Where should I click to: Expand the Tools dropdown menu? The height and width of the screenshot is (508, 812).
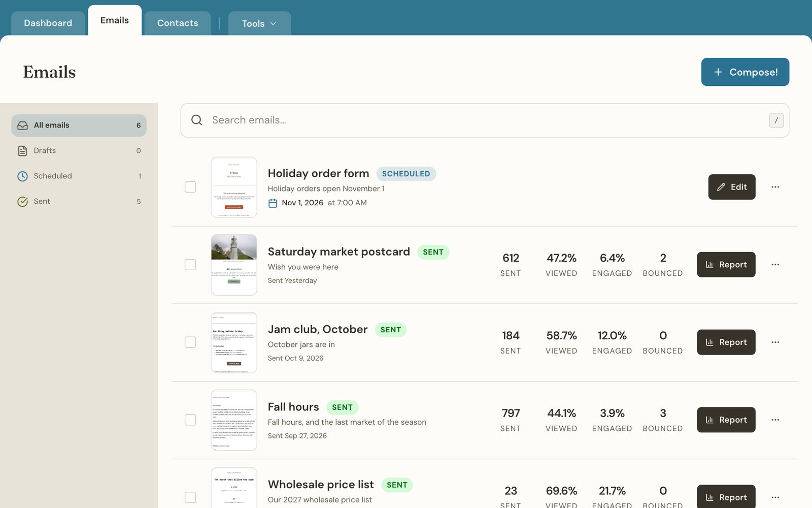tap(259, 23)
